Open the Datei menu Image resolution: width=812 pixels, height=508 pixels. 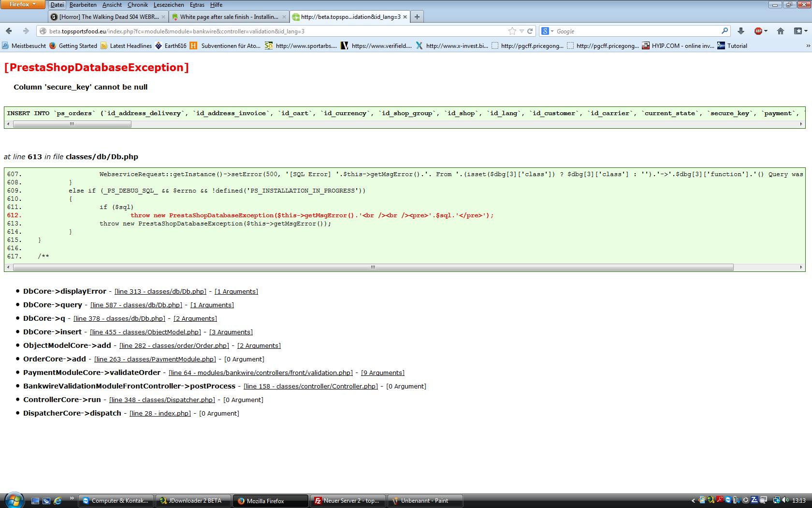(x=57, y=5)
